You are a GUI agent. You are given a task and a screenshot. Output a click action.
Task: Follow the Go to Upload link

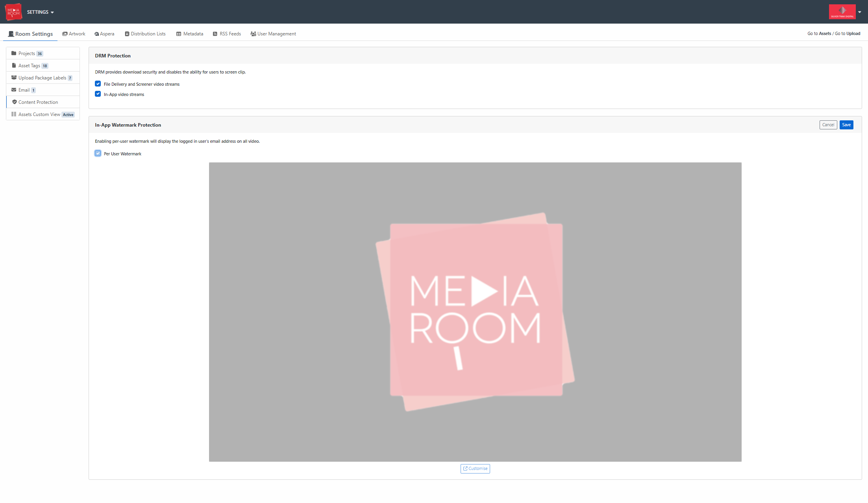coord(848,33)
